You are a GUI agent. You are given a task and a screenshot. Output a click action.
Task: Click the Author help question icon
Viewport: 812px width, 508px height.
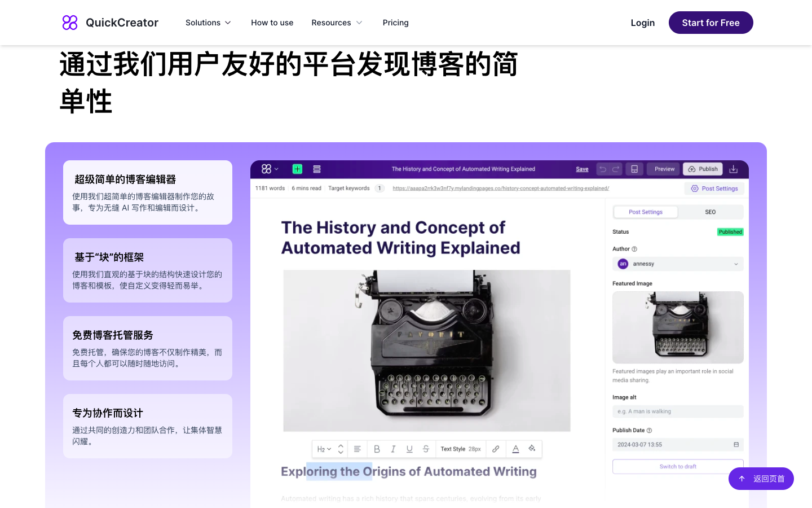[x=634, y=249]
